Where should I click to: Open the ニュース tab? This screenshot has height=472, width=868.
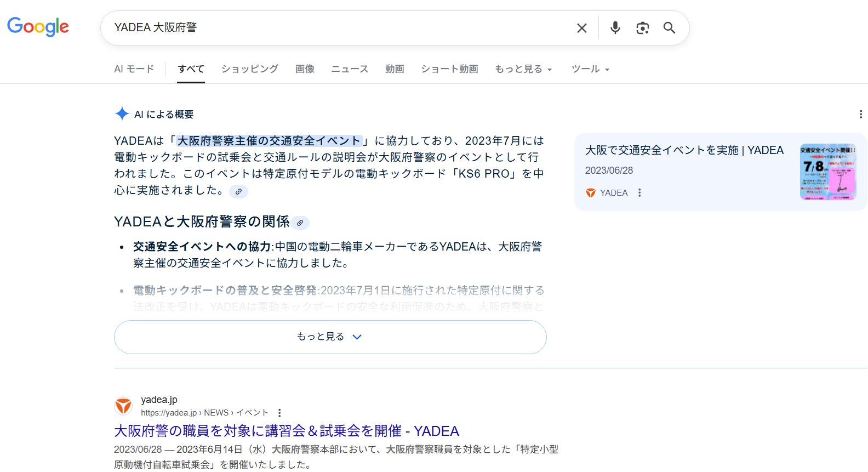tap(350, 69)
